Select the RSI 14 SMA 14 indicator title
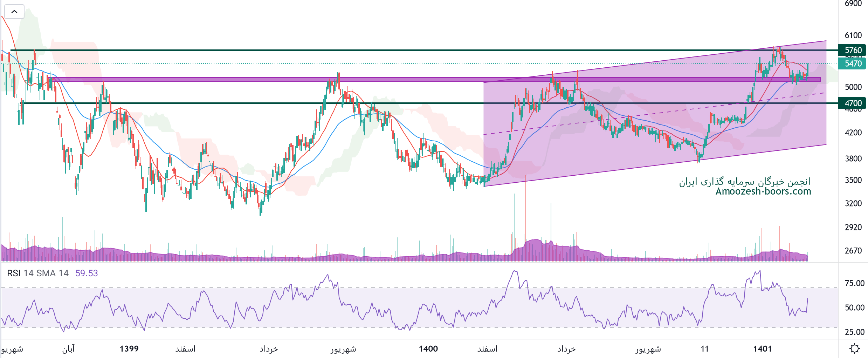This screenshot has width=868, height=358. point(38,273)
